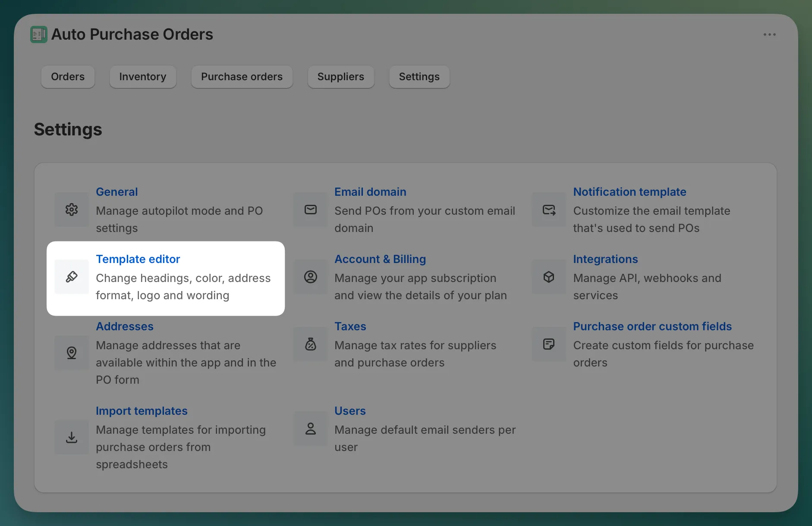Click 'Manage your app subscription' description

pos(421,287)
